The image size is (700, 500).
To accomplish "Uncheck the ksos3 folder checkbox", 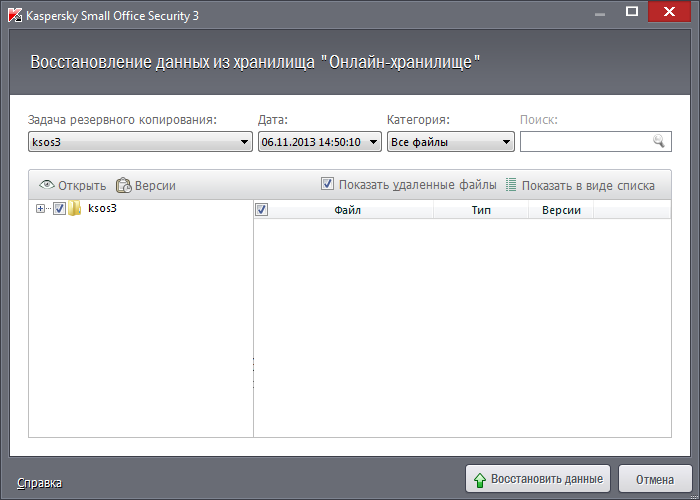I will coord(59,208).
